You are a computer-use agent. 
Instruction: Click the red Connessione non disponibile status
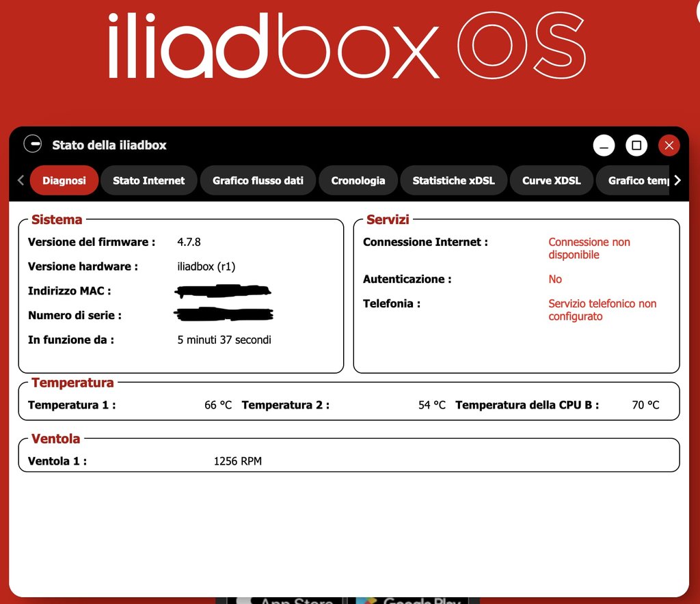point(589,248)
